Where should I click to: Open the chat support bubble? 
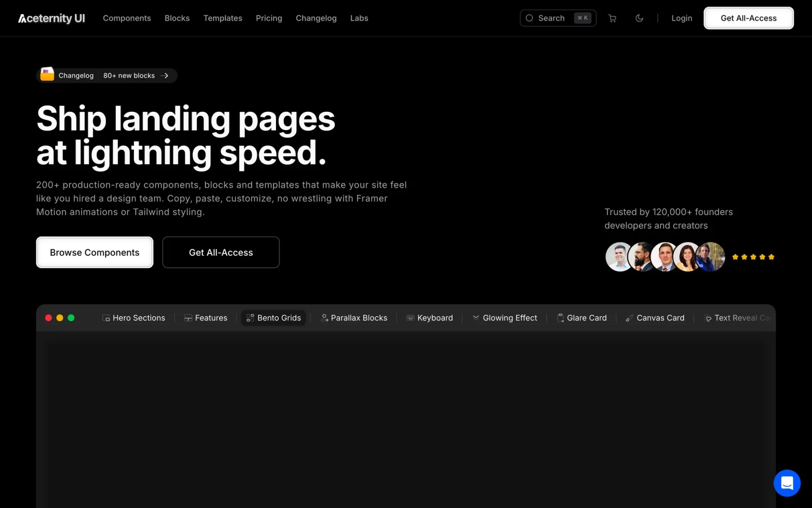click(787, 483)
